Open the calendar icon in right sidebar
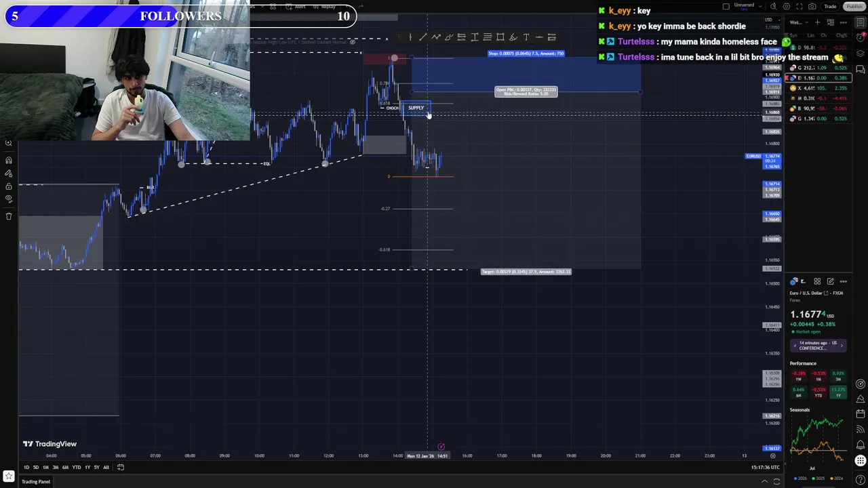The width and height of the screenshot is (868, 488). pyautogui.click(x=861, y=413)
